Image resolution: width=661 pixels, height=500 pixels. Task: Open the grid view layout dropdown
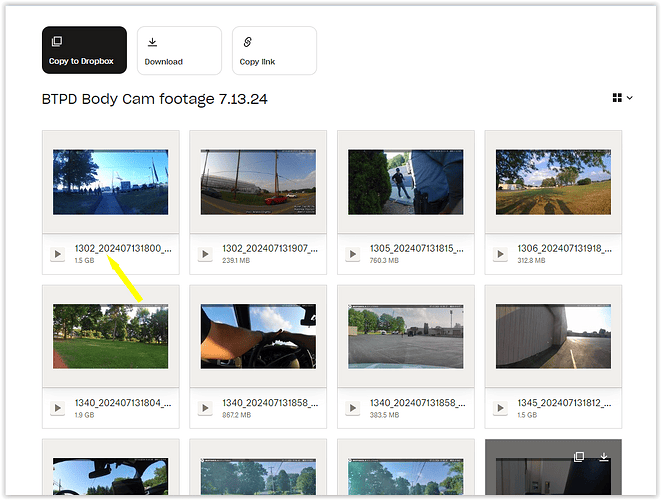tap(629, 98)
